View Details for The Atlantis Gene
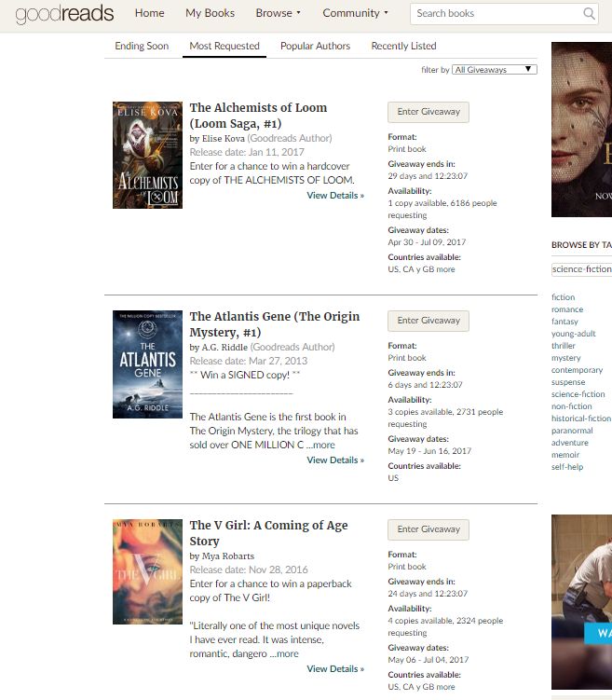The height and width of the screenshot is (700, 612). coord(335,460)
